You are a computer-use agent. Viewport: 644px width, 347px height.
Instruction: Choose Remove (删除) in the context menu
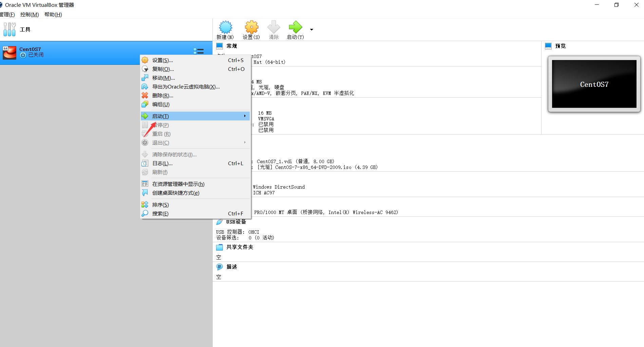click(x=196, y=96)
